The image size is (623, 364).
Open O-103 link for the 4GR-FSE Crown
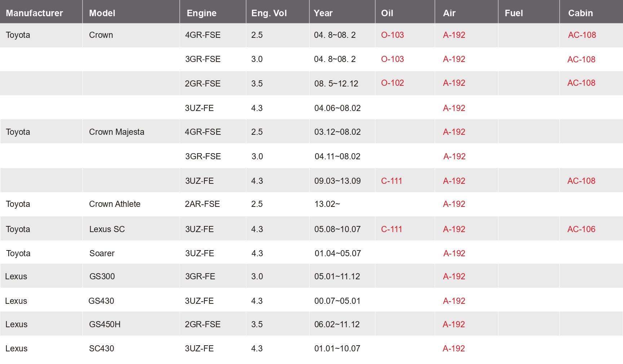392,35
